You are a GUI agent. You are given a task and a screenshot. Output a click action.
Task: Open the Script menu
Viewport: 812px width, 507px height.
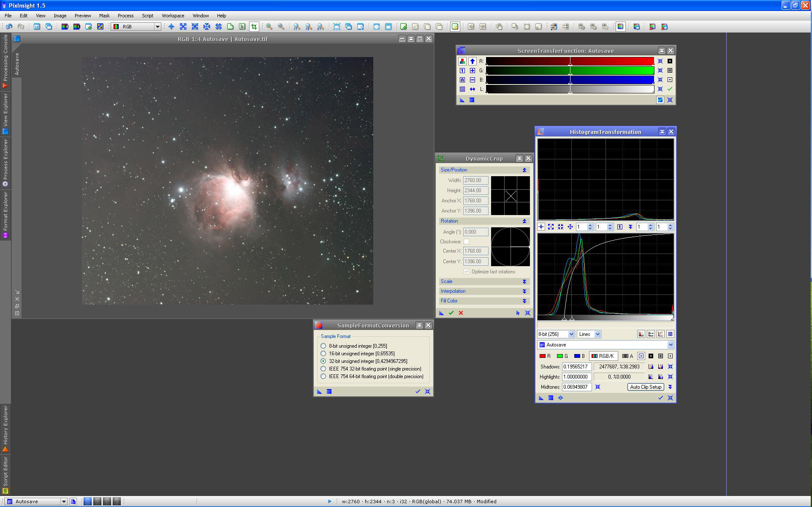(147, 16)
